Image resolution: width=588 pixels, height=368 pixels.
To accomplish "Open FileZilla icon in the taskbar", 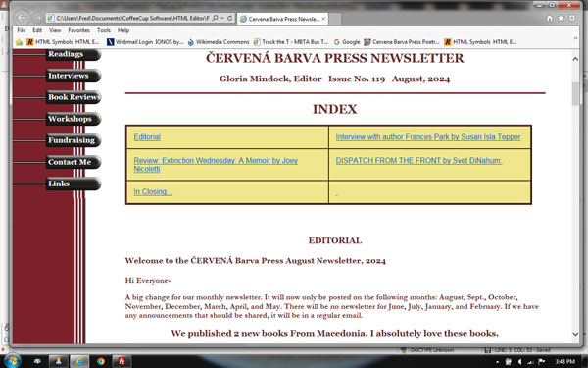I will [122, 361].
